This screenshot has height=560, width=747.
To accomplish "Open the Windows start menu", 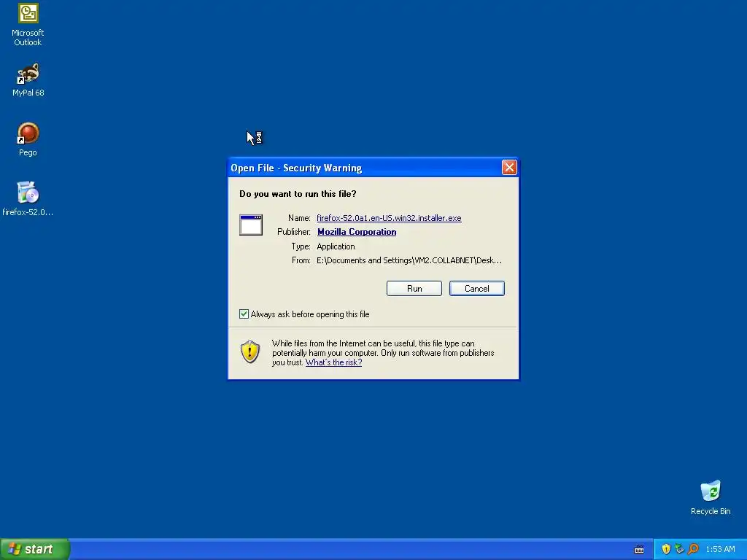I will pos(35,549).
